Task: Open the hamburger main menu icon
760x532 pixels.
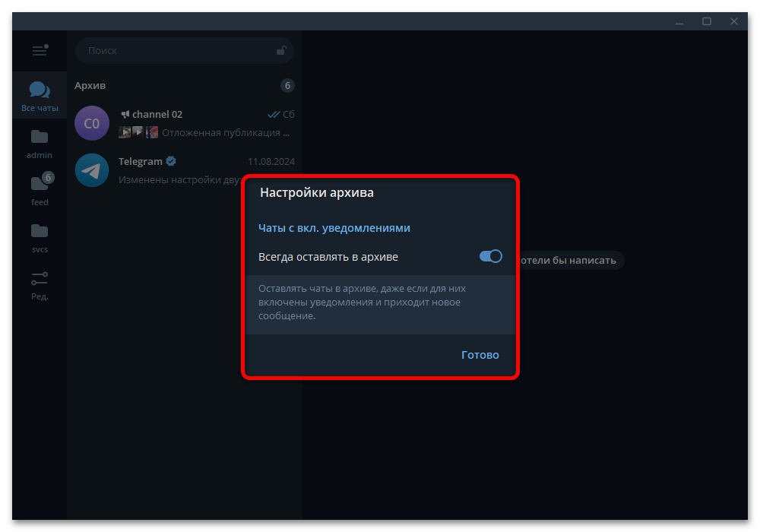Action: pos(40,50)
